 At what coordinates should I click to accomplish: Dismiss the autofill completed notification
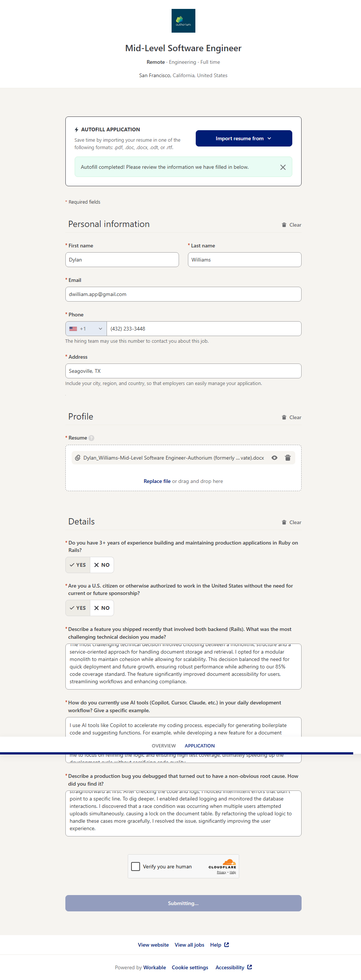(283, 167)
